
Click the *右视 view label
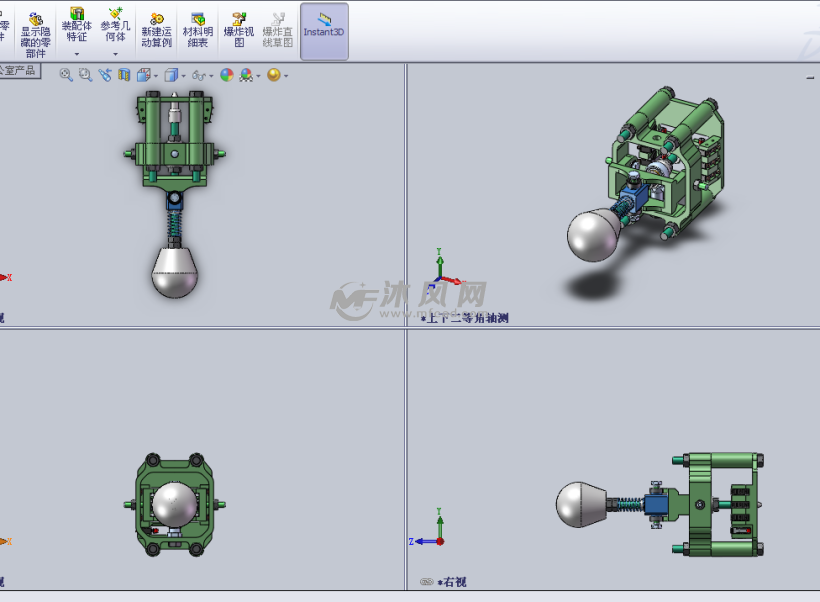point(452,582)
